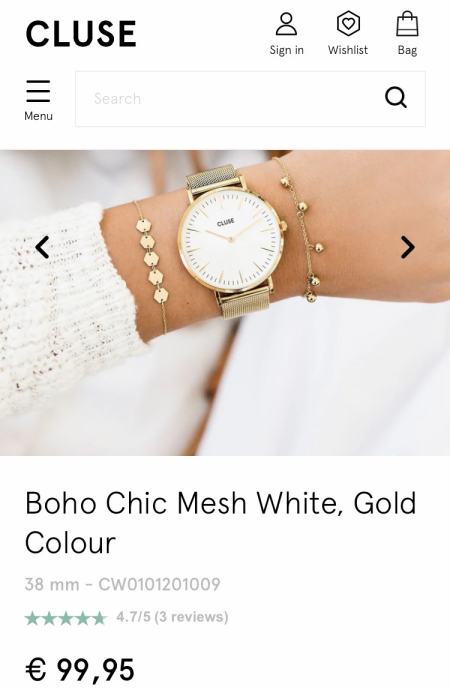Open the shopping Bag icon
This screenshot has width=450, height=690.
[x=407, y=24]
